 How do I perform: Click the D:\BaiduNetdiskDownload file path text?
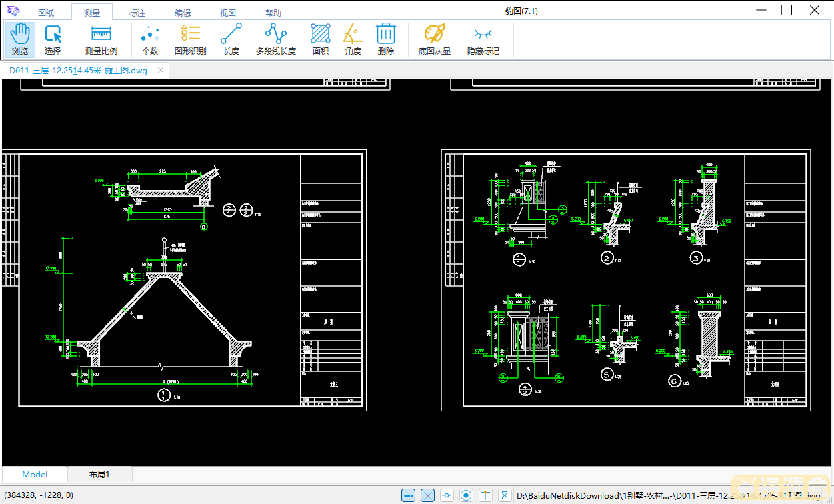coord(669,495)
